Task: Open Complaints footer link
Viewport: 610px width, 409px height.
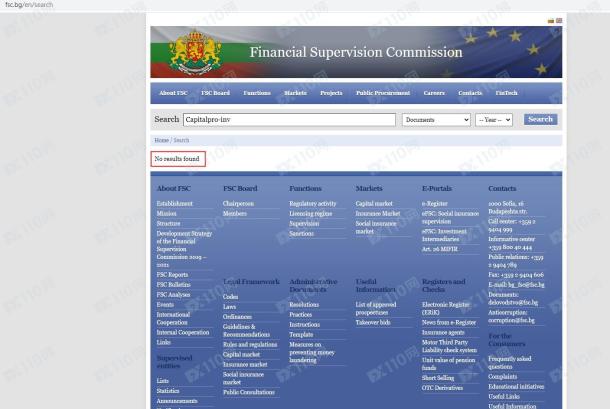Action: (x=503, y=377)
